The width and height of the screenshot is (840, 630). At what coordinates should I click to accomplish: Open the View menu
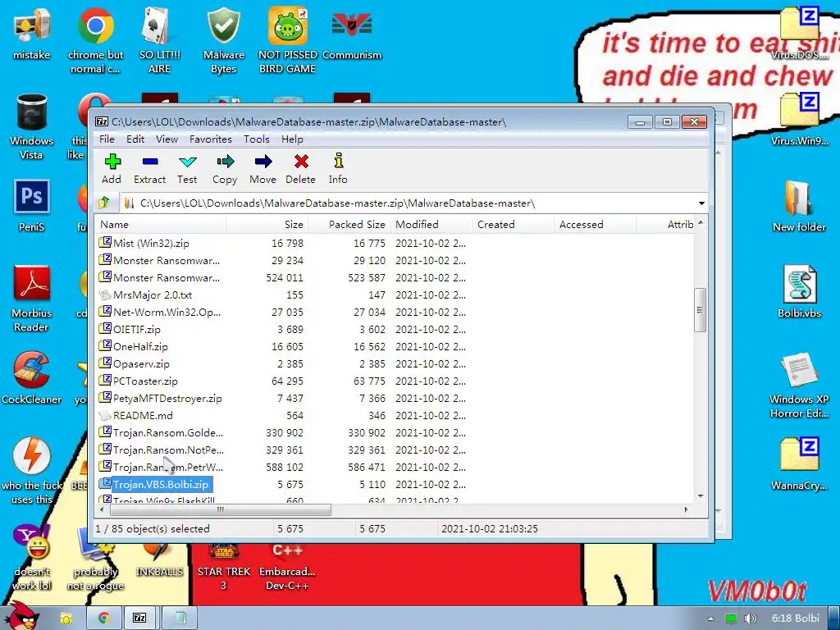pos(167,139)
